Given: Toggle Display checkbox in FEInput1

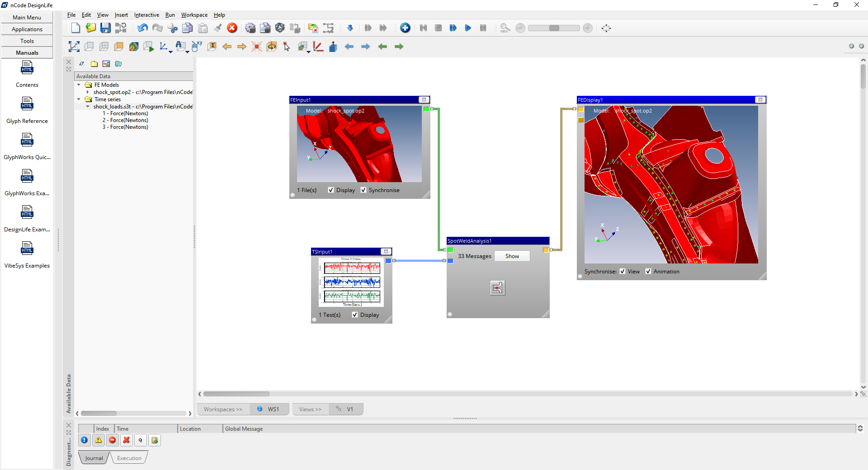Looking at the screenshot, I should [x=331, y=190].
